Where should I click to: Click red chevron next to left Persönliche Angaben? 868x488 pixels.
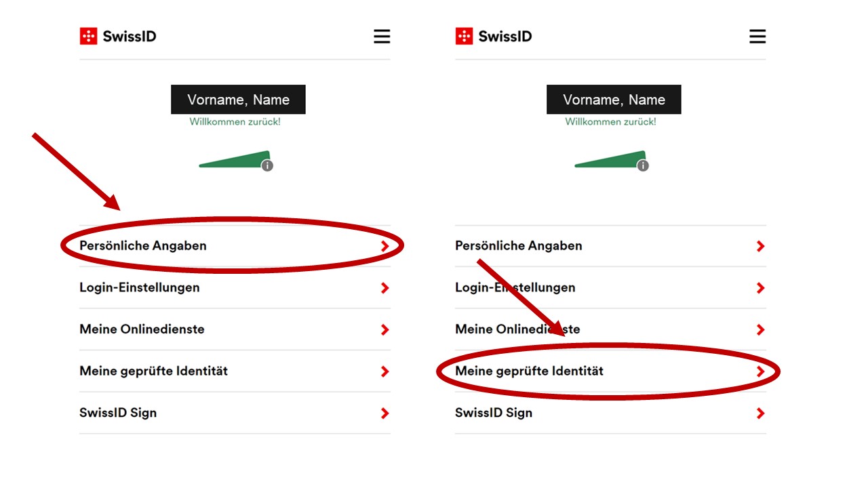[x=385, y=246]
